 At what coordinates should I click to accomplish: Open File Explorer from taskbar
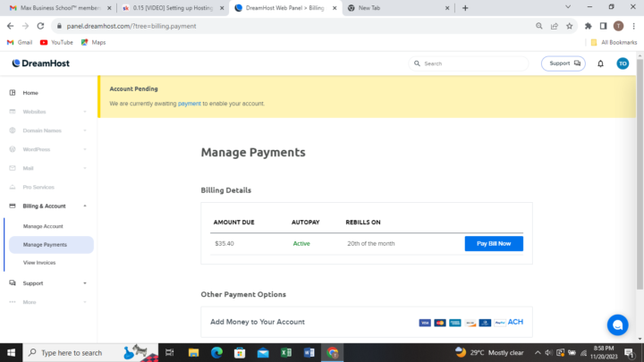193,352
